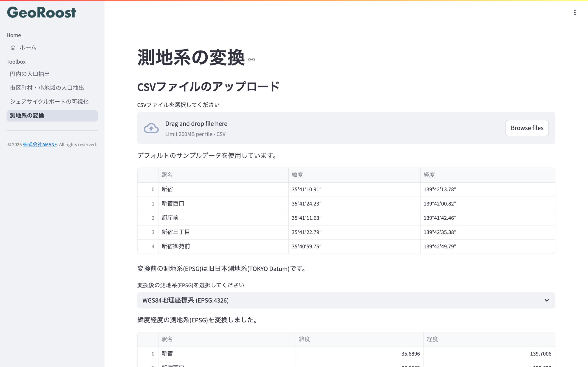The height and width of the screenshot is (367, 588).
Task: Click the home icon in sidebar
Action: click(13, 47)
